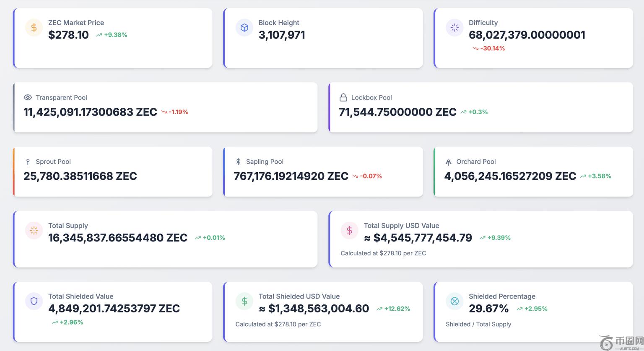
Task: Click the Difficulty -30.14% change indicator
Action: (x=488, y=48)
